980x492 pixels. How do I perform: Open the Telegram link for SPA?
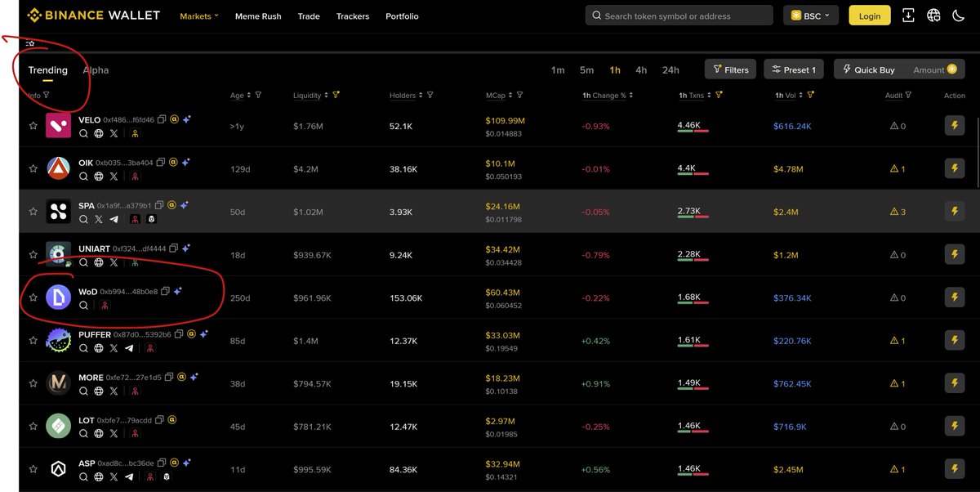[114, 220]
